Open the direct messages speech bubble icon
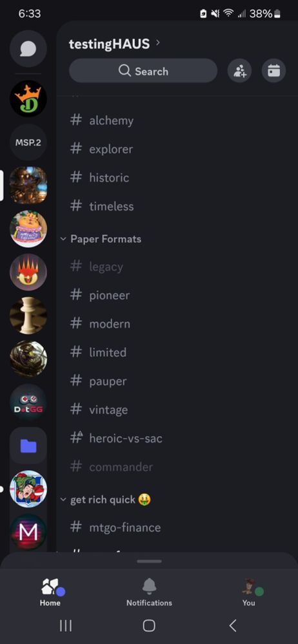The width and height of the screenshot is (298, 644). tap(28, 49)
